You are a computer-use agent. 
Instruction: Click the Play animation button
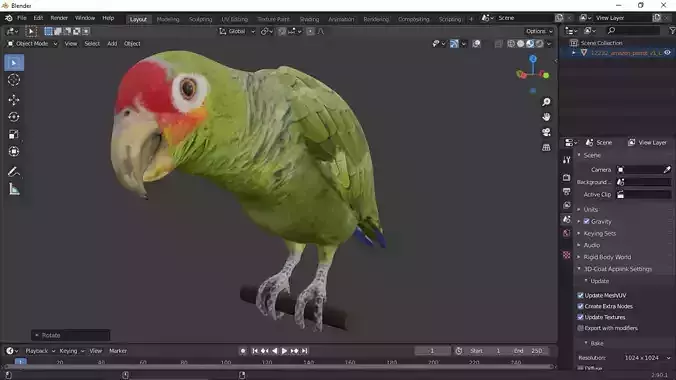(284, 351)
